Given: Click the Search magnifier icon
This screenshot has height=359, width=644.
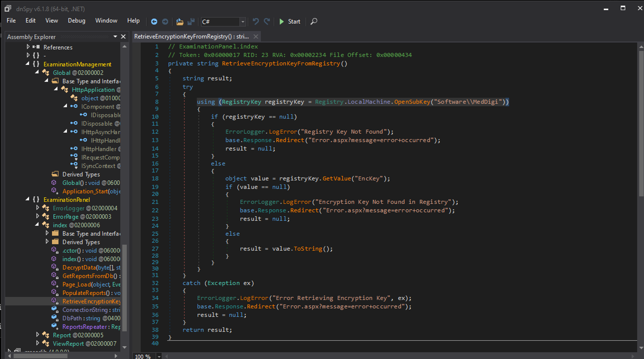Looking at the screenshot, I should pos(314,22).
